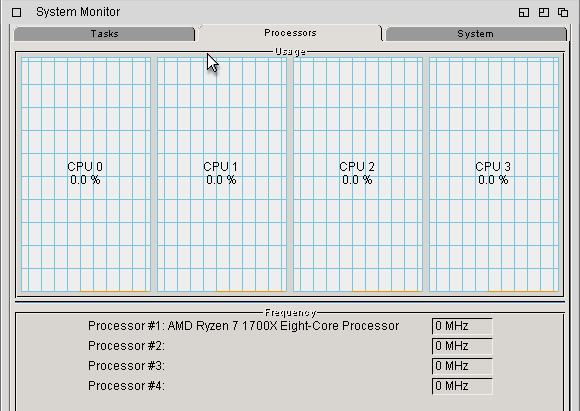Open the System tab
Viewport: 580px width, 411px height.
(476, 34)
